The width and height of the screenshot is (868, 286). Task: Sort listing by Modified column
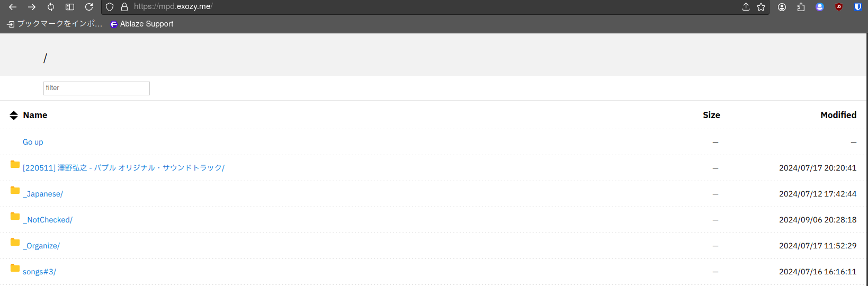tap(838, 115)
